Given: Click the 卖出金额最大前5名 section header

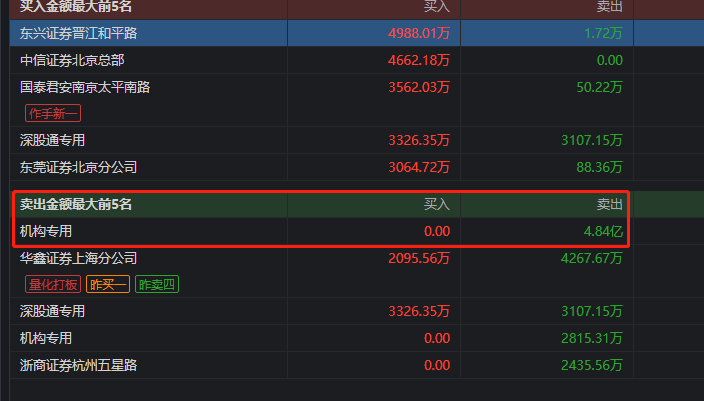Looking at the screenshot, I should 76,204.
